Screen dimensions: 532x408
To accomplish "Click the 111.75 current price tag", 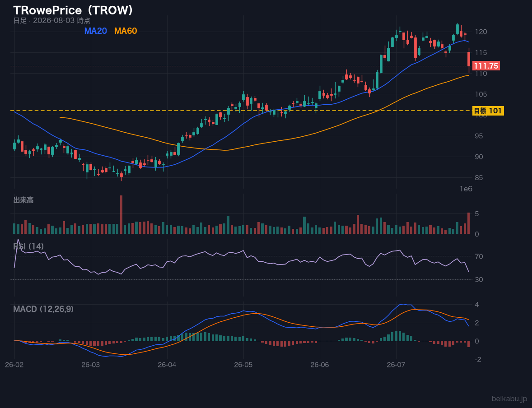I will [486, 66].
